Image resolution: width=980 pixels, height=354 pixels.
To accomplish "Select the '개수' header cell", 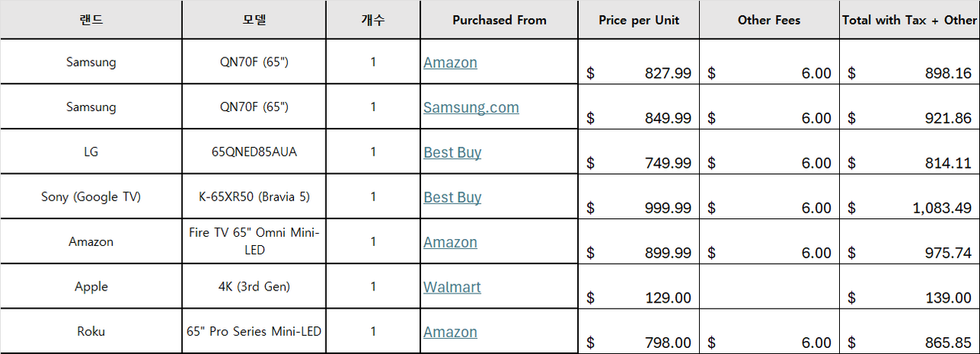I will [x=373, y=20].
